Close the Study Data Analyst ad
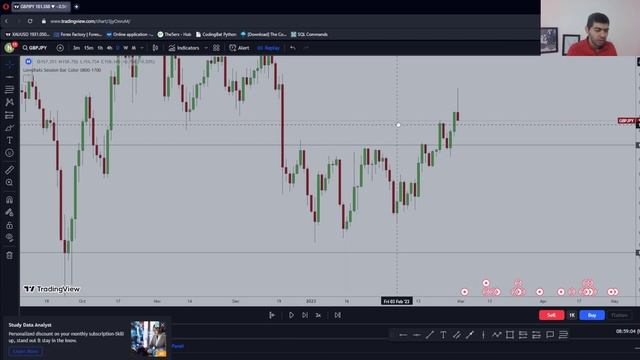Screen dimensions: 640x360 point(162,325)
